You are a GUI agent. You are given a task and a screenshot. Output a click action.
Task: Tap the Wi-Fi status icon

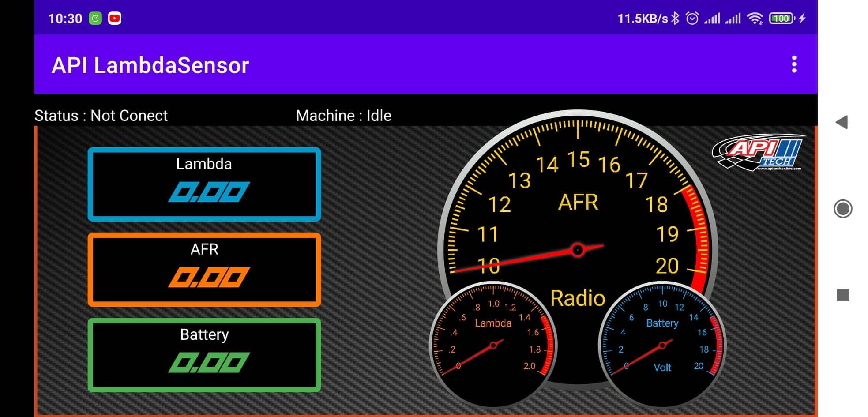755,18
